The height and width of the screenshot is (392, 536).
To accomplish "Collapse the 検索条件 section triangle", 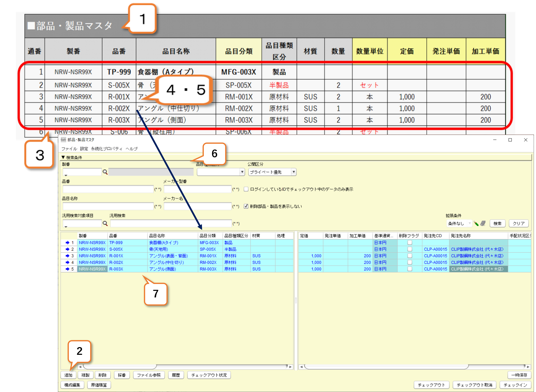I will [x=63, y=157].
